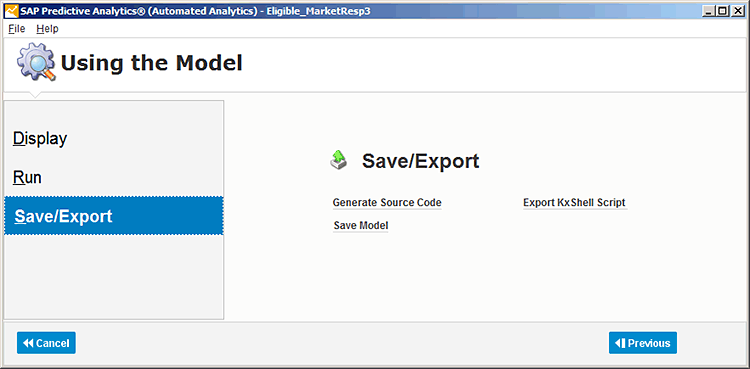Select the Run section
The width and height of the screenshot is (750, 369).
point(114,178)
